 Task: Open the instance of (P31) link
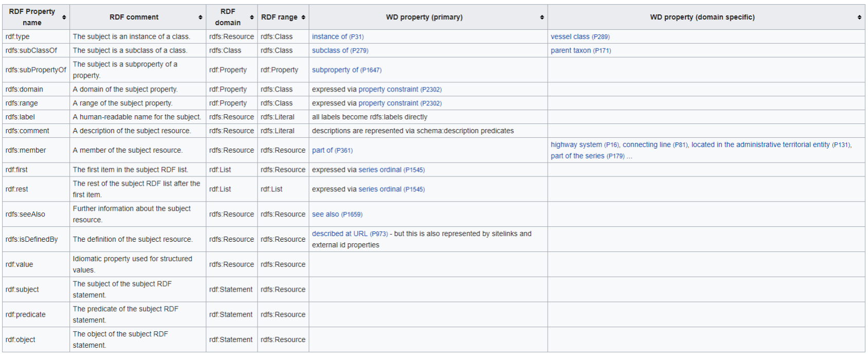pos(337,37)
